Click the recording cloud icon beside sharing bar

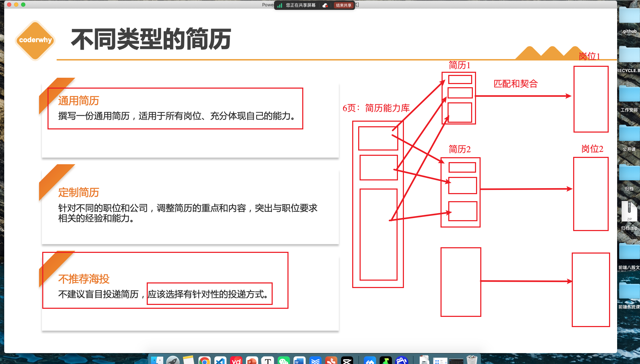pyautogui.click(x=325, y=5)
